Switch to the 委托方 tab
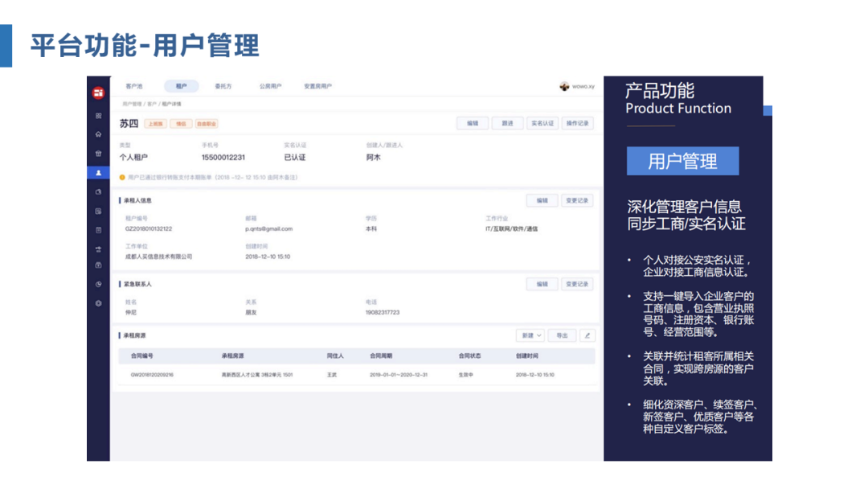Viewport: 868px width, 489px height. pyautogui.click(x=223, y=86)
